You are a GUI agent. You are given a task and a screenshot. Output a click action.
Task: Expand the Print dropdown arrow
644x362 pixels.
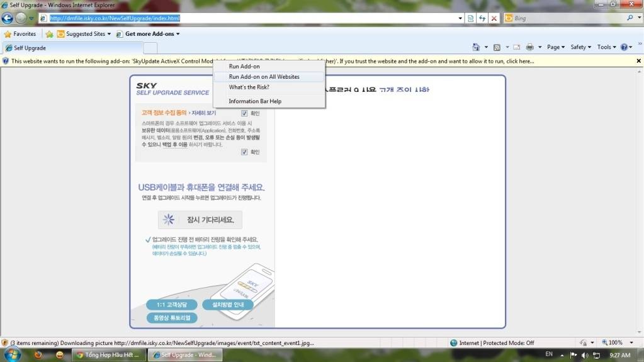tap(539, 47)
